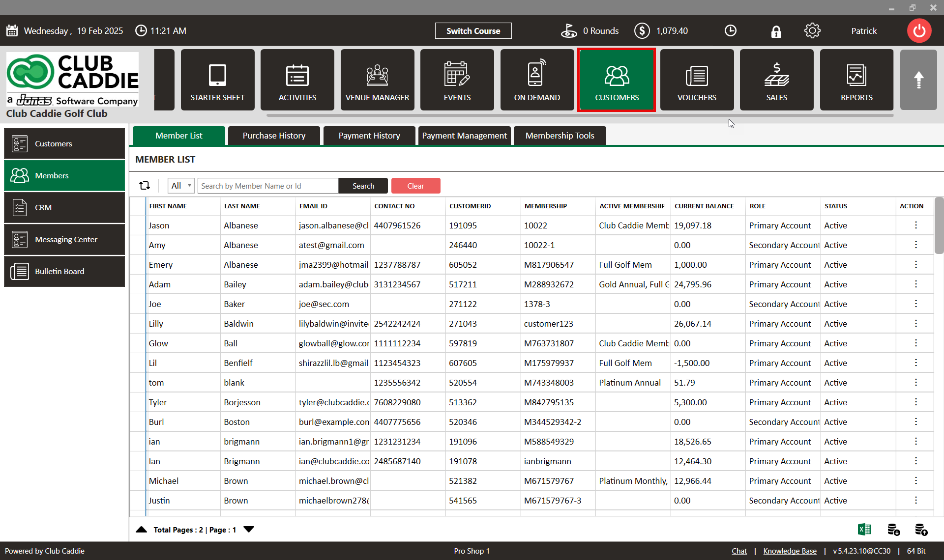Click the member search input field

[268, 186]
